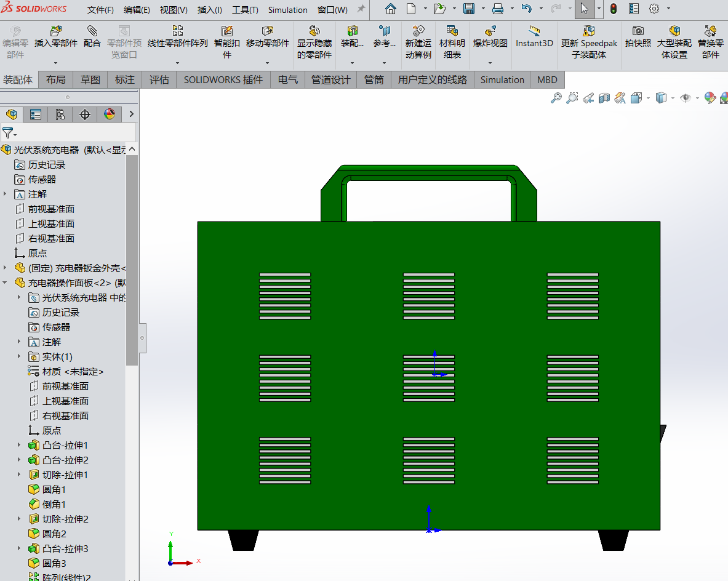Switch to the 草图 tab
728x581 pixels.
90,80
